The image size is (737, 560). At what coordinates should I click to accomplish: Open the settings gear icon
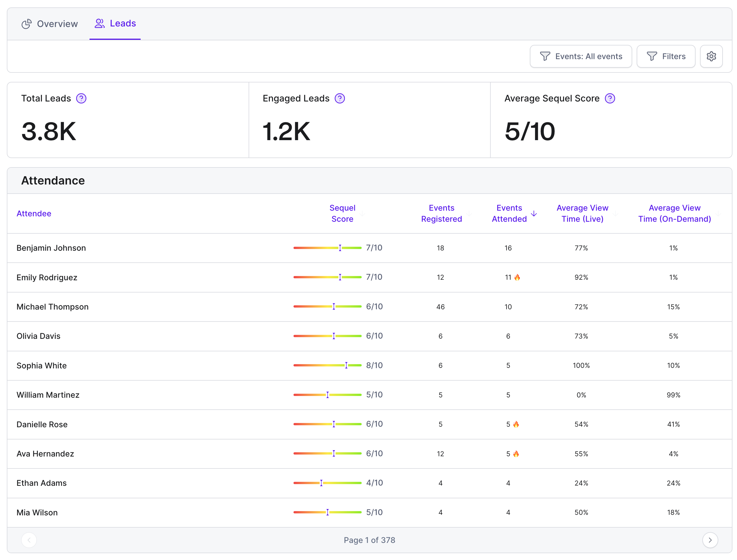[711, 56]
